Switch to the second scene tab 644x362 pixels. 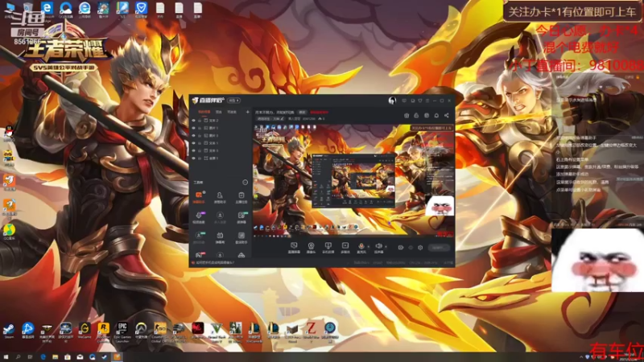tap(219, 112)
